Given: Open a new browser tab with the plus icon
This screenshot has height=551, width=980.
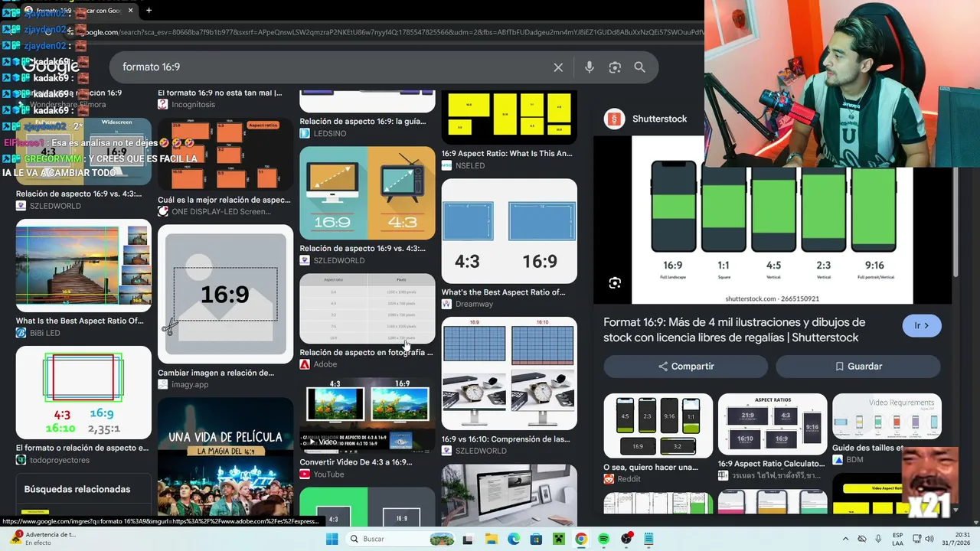Looking at the screenshot, I should (149, 10).
